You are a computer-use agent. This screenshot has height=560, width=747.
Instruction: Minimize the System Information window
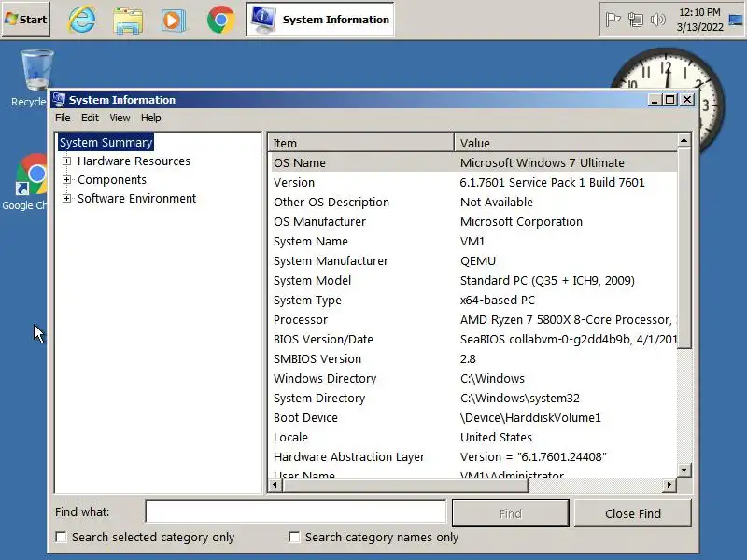click(655, 100)
